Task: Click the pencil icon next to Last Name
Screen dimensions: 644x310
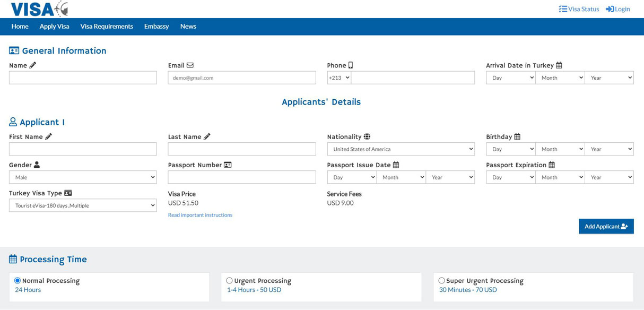Action: click(x=207, y=136)
